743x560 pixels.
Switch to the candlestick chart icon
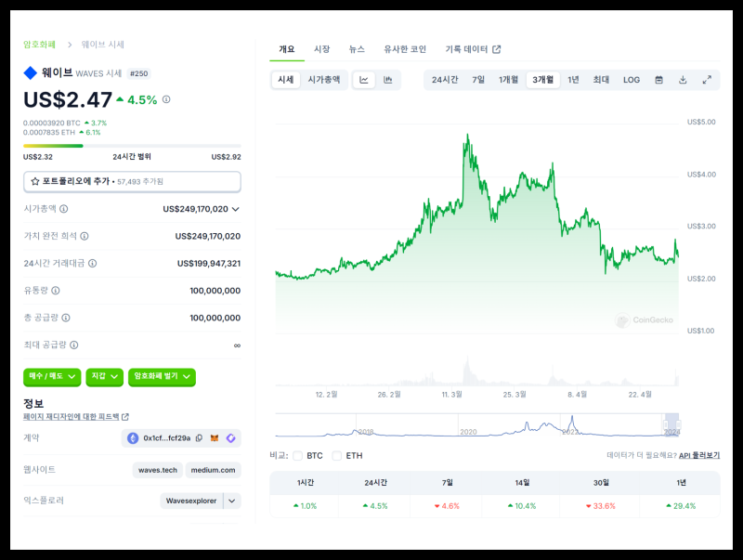pos(387,80)
